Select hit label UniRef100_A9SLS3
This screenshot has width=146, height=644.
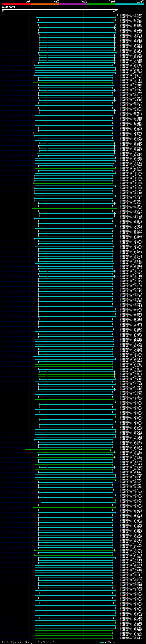coord(131,294)
